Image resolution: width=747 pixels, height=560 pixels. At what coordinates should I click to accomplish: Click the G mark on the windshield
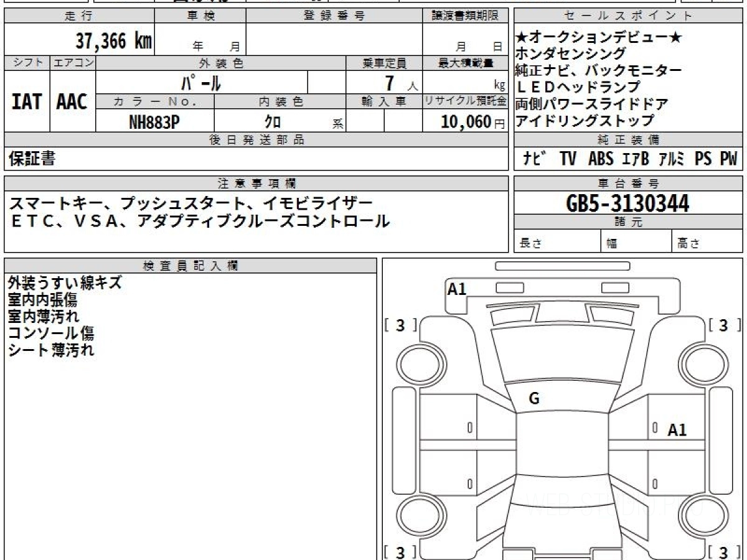pyautogui.click(x=534, y=399)
